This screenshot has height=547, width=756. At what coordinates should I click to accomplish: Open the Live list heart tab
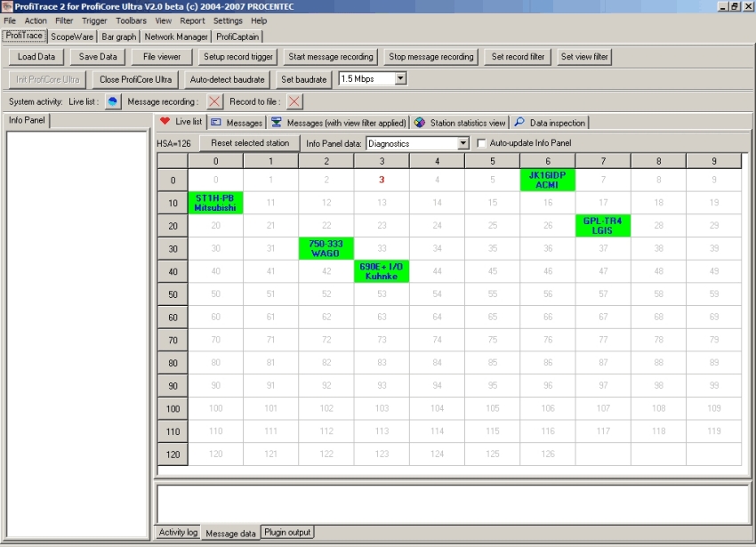181,122
